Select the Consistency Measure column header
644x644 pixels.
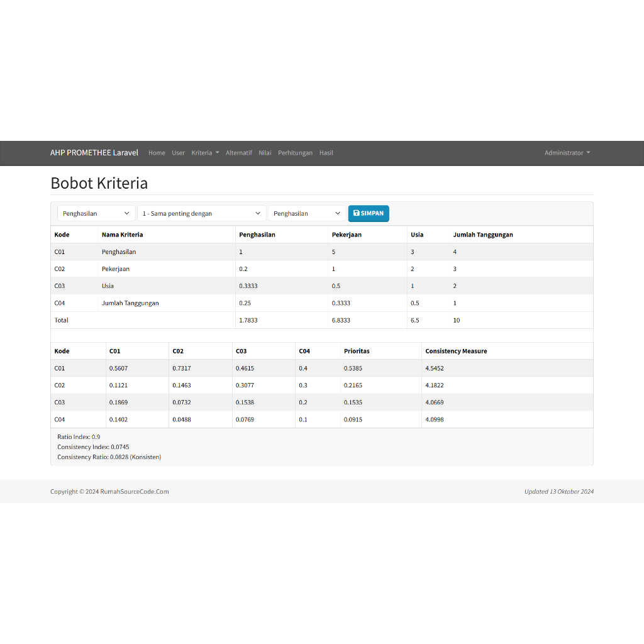point(456,351)
